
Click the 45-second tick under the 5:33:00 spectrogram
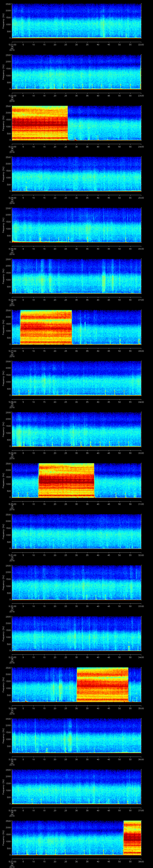109,657
